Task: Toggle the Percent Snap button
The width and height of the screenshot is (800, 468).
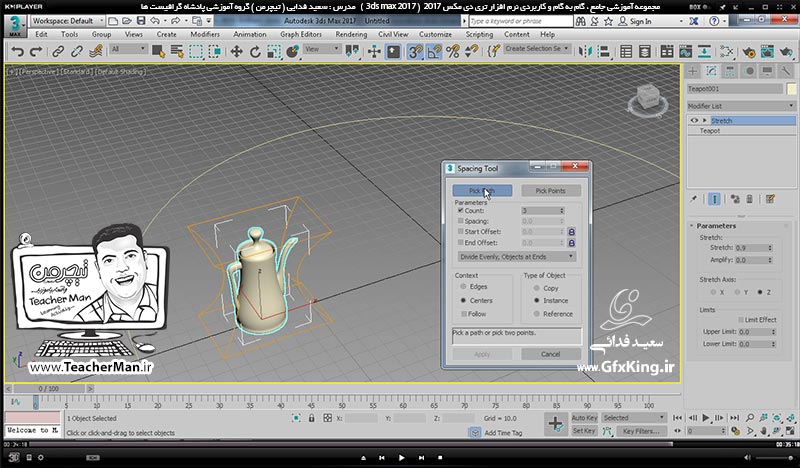Action: [453, 52]
